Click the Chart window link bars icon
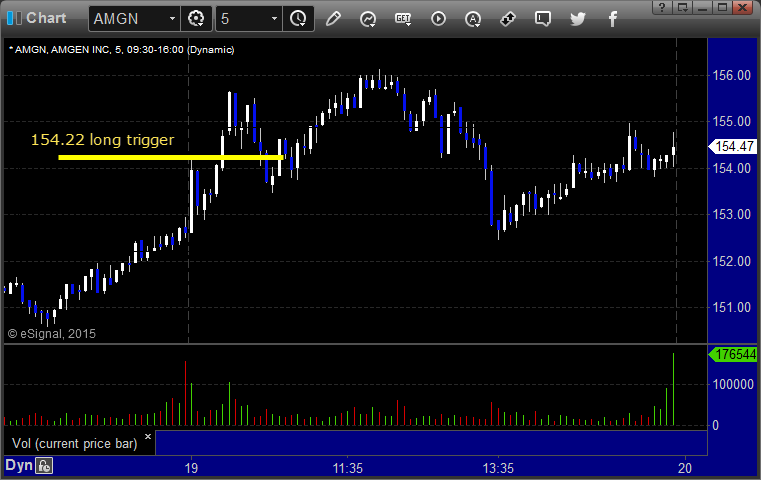The height and width of the screenshot is (480, 761). 15,18
